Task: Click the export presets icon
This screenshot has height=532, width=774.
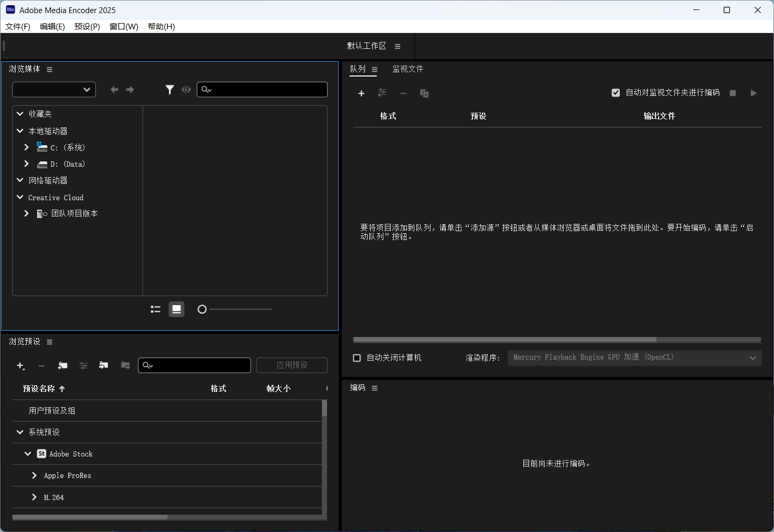Action: pos(125,365)
